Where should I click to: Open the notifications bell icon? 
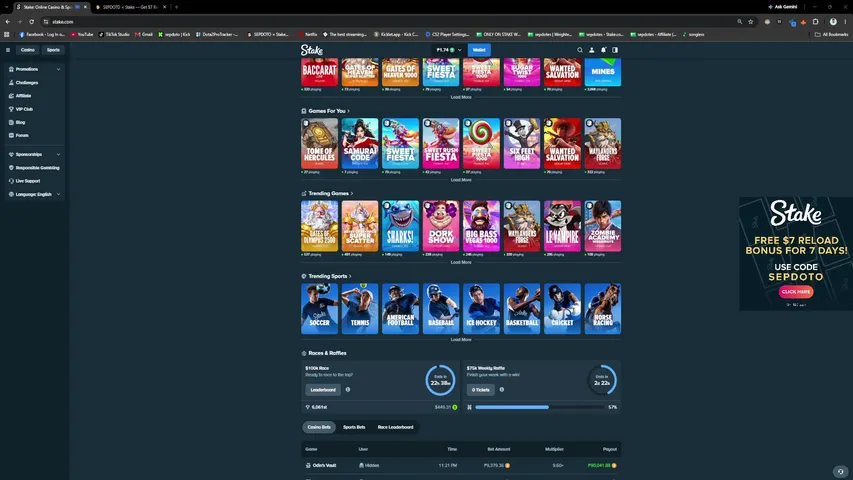coord(603,50)
